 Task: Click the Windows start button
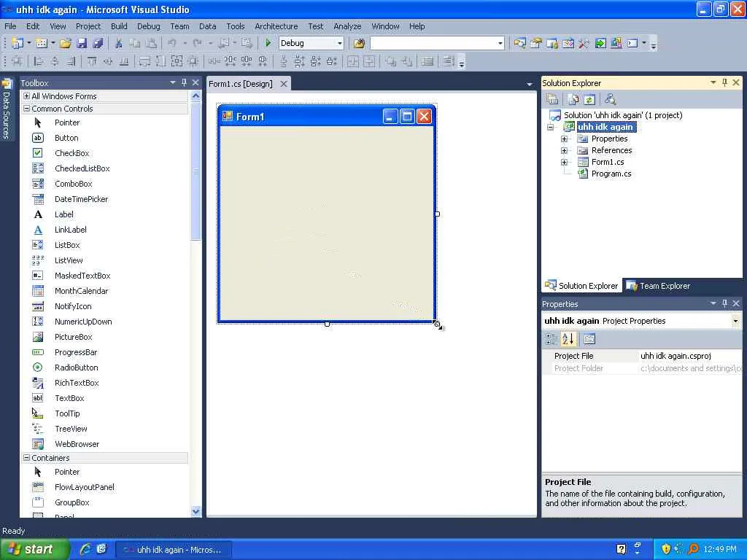tap(34, 549)
